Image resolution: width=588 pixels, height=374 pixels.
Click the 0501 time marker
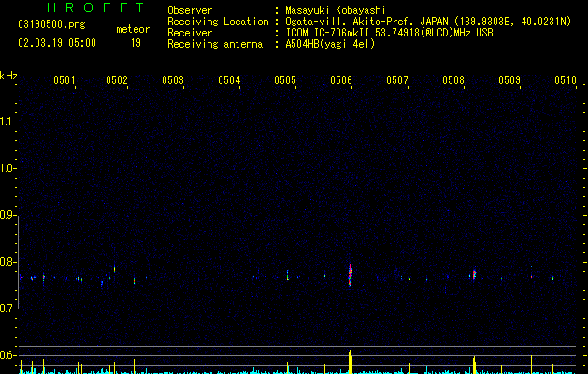[65, 80]
